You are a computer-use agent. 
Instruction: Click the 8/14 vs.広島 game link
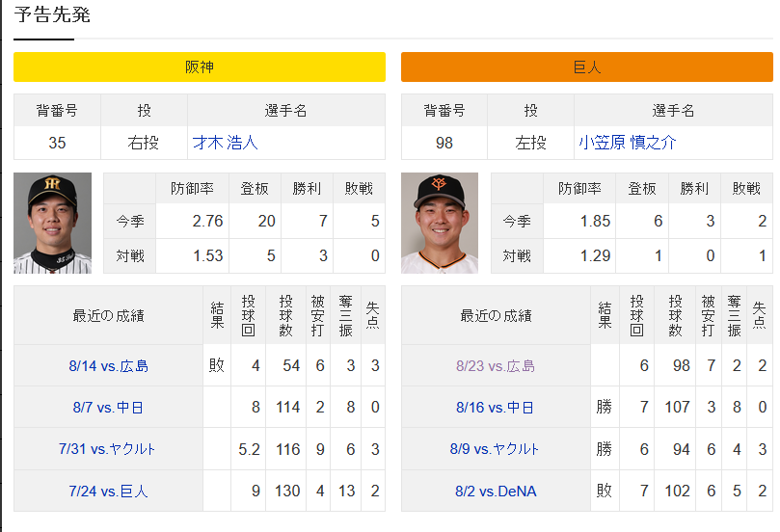[108, 366]
